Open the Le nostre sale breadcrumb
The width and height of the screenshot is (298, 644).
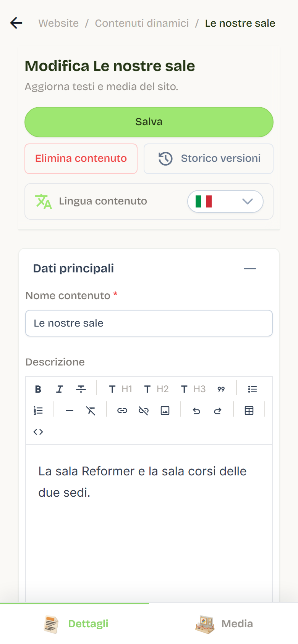click(x=240, y=23)
